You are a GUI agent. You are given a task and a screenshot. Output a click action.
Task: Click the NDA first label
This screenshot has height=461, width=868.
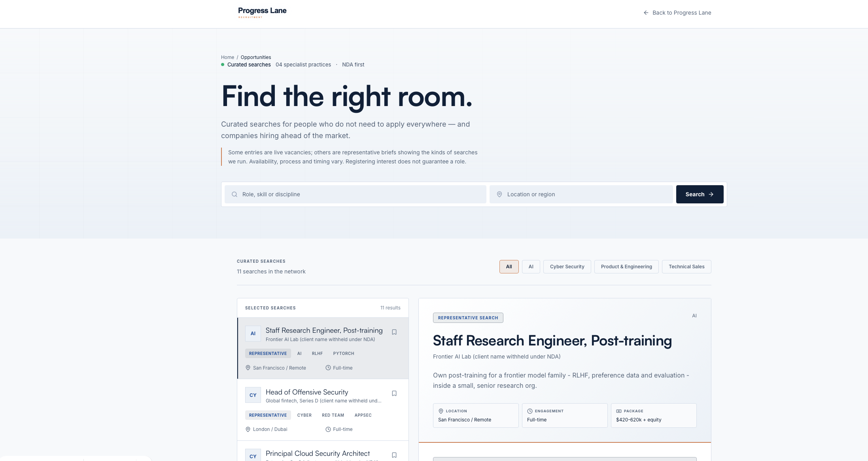click(x=353, y=65)
